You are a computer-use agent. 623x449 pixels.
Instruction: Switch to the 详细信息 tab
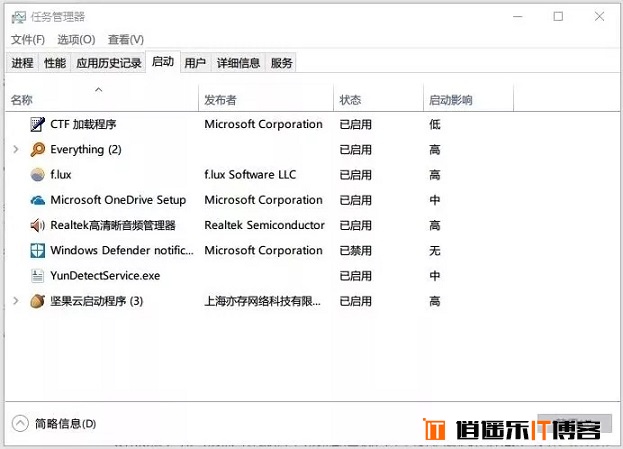(x=238, y=63)
